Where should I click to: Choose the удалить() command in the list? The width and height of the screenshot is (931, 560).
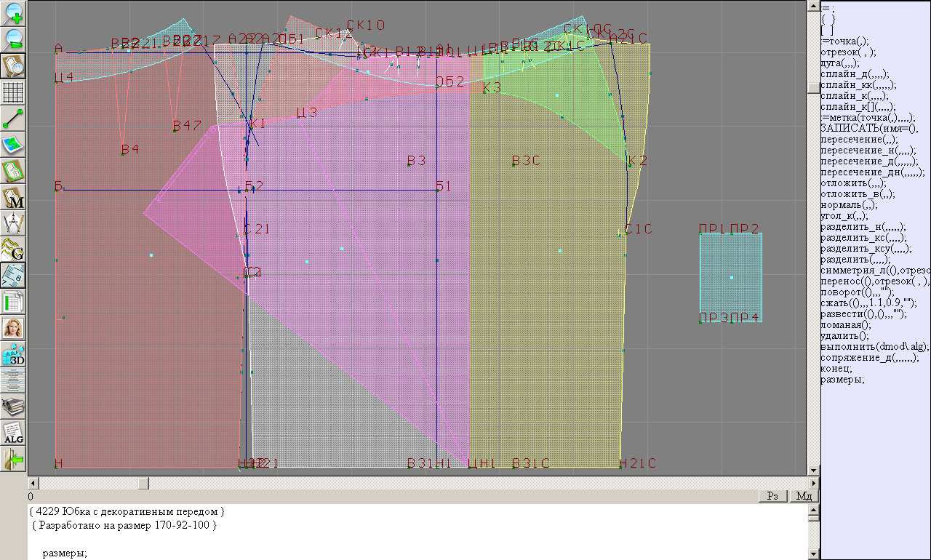(x=844, y=335)
